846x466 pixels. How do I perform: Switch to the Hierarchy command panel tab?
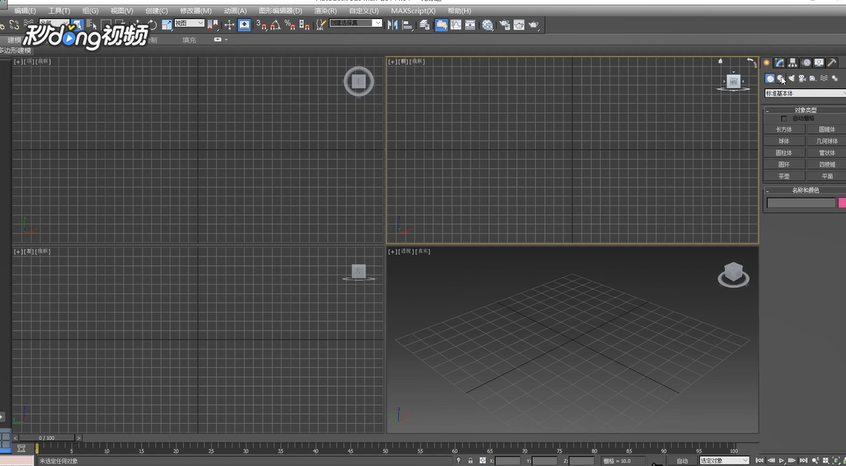[x=793, y=63]
